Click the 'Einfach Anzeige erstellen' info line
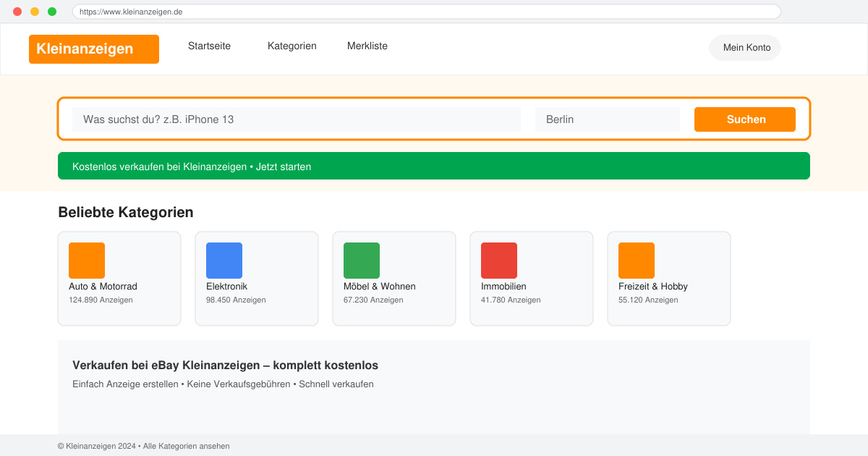 (x=223, y=384)
